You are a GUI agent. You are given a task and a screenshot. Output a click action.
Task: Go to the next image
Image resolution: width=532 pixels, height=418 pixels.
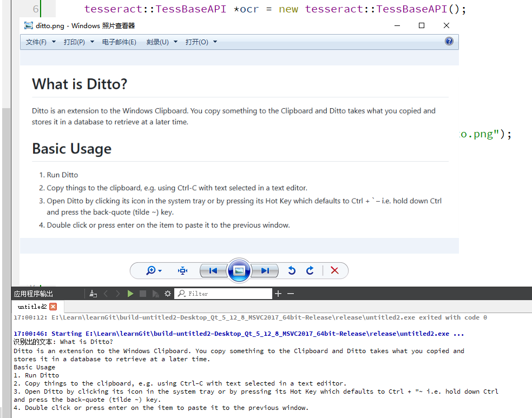coord(265,270)
